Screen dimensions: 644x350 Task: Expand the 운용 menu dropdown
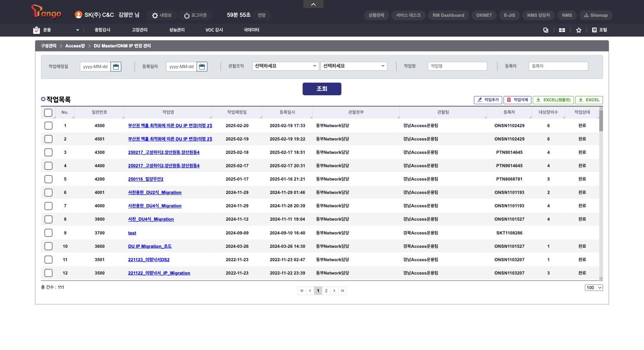coord(78,30)
